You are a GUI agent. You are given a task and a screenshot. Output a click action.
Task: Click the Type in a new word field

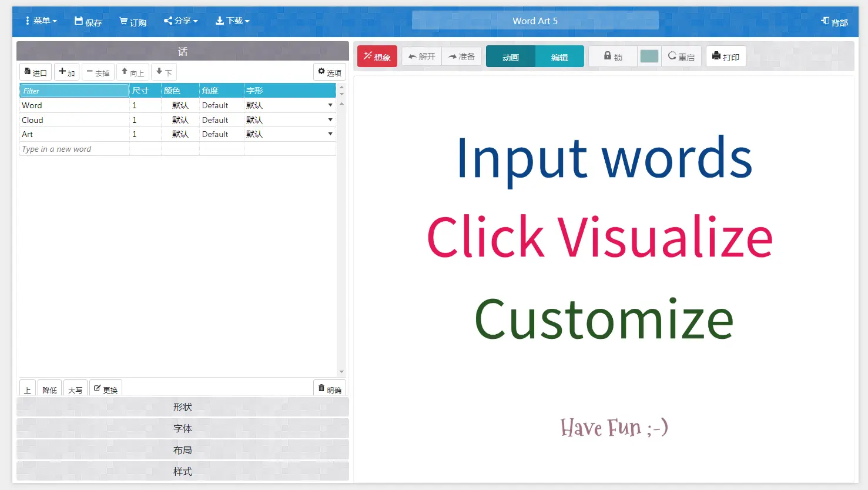(x=74, y=149)
